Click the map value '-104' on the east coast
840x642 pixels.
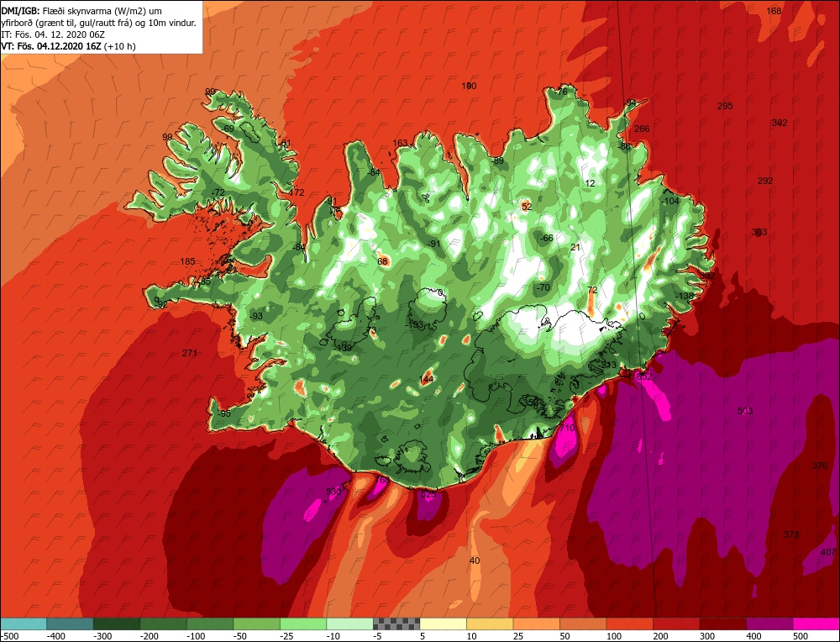670,201
